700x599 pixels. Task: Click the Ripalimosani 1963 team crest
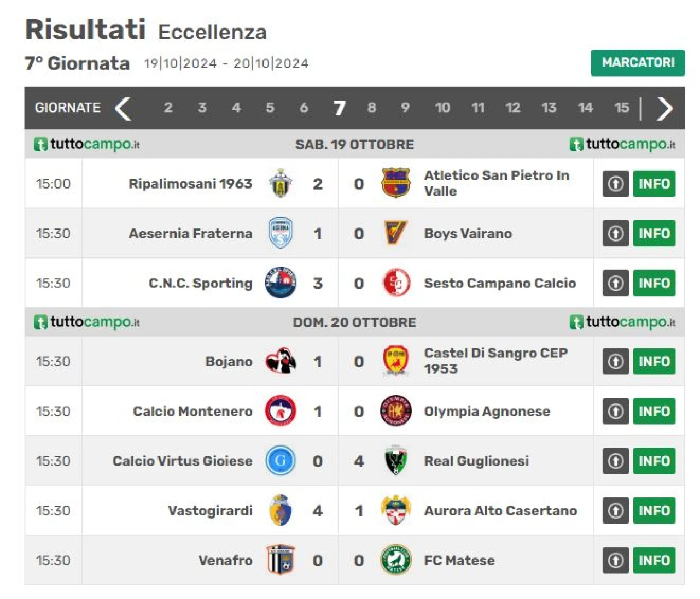pos(281,184)
